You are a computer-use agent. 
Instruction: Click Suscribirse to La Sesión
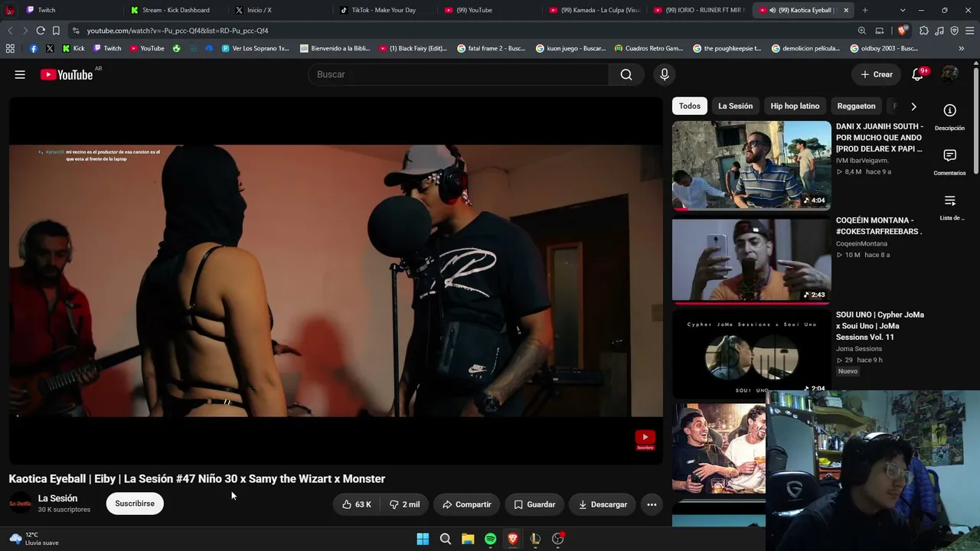coord(135,504)
